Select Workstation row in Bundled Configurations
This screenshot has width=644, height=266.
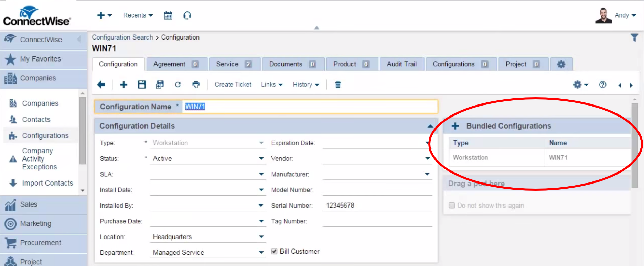click(539, 158)
